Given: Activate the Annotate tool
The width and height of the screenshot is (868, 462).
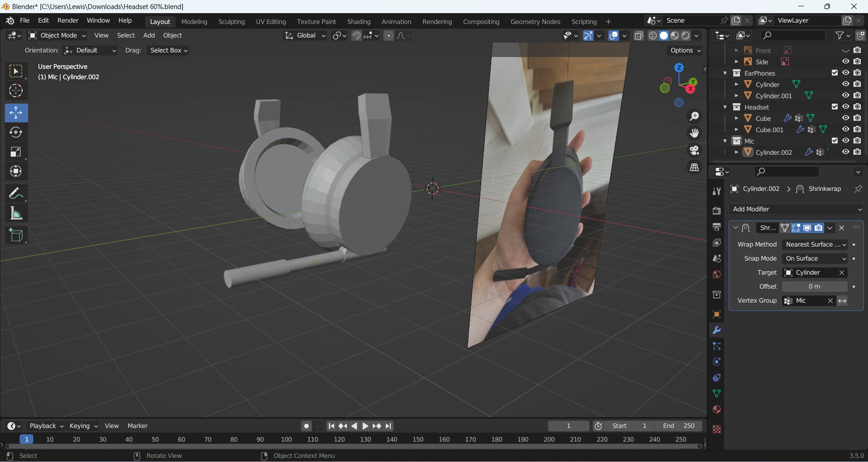Looking at the screenshot, I should pyautogui.click(x=16, y=194).
